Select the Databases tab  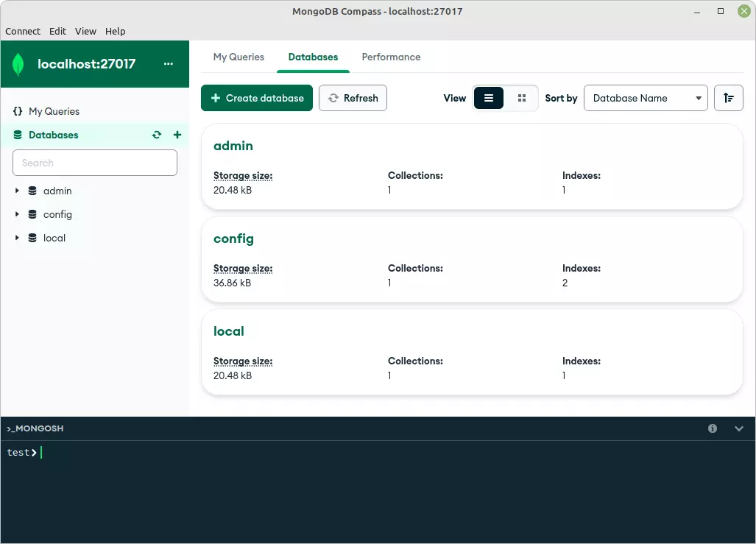coord(313,57)
